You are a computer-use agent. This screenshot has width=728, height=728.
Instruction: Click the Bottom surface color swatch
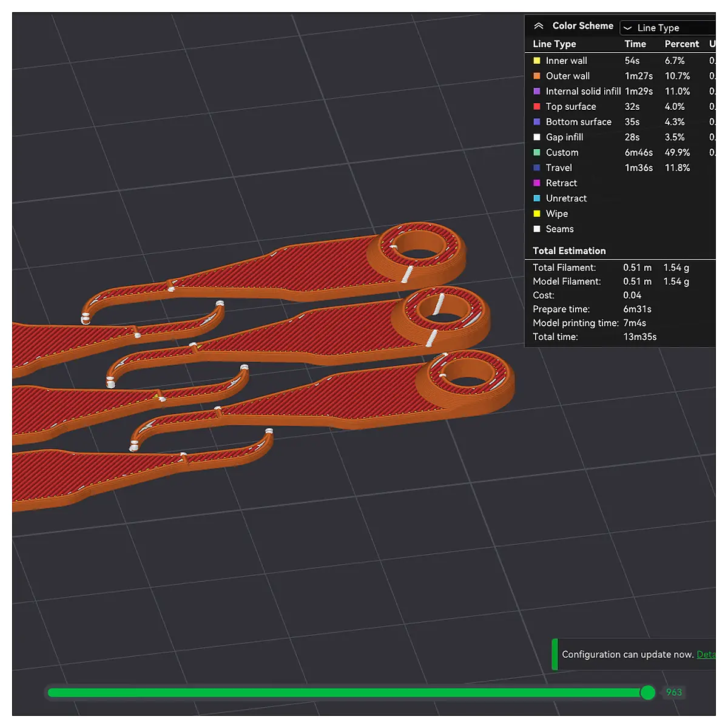click(537, 122)
